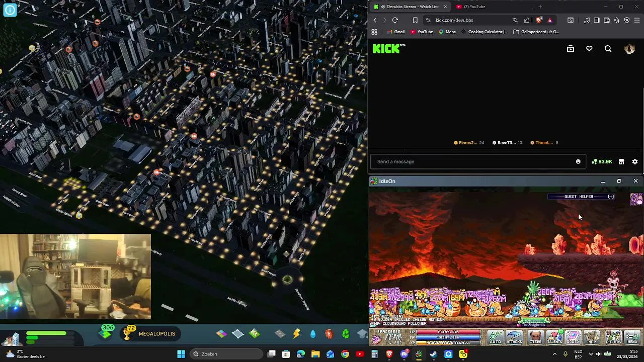Open the PLAYERS list in IdleOn
Viewport: 644px width, 362px height.
click(613, 337)
